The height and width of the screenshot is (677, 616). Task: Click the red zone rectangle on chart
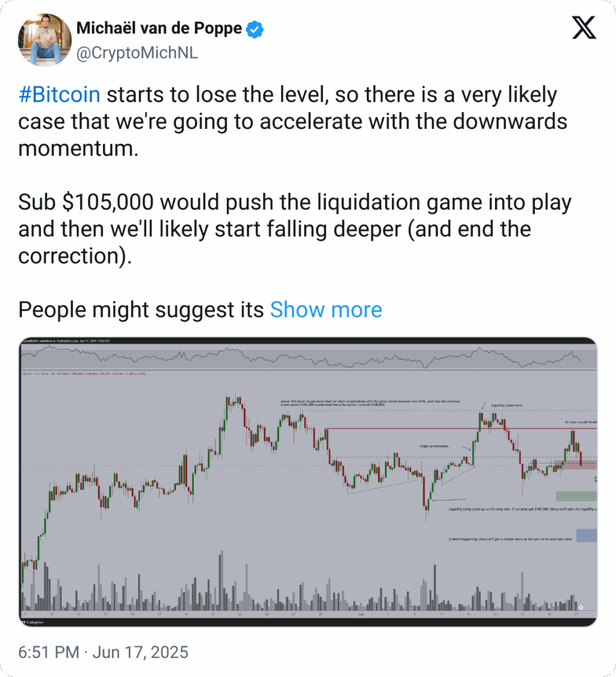point(576,465)
